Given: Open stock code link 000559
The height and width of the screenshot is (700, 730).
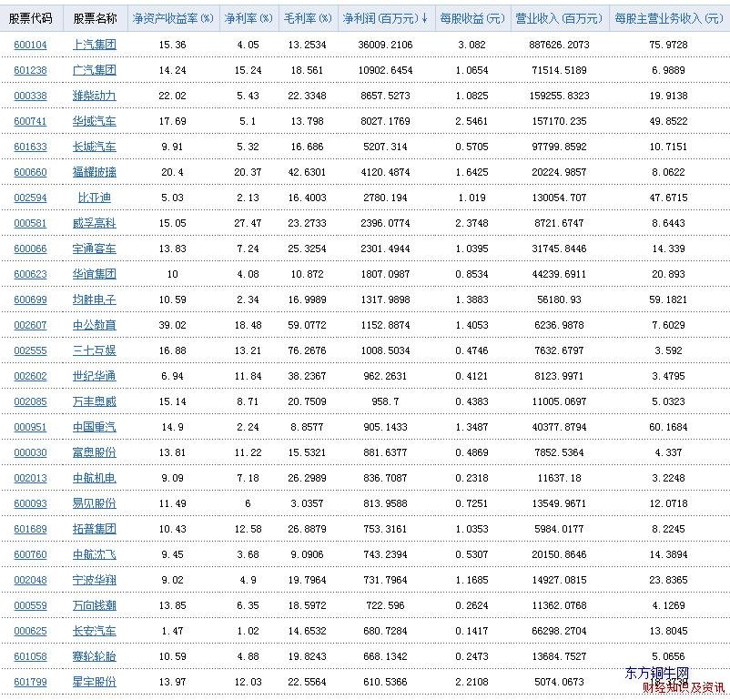Looking at the screenshot, I should click(30, 606).
